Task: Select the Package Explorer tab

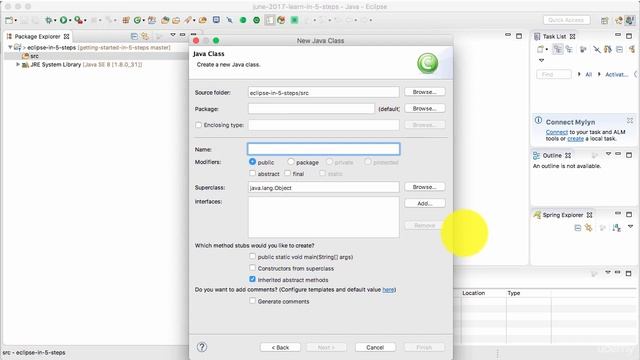Action: pyautogui.click(x=38, y=36)
